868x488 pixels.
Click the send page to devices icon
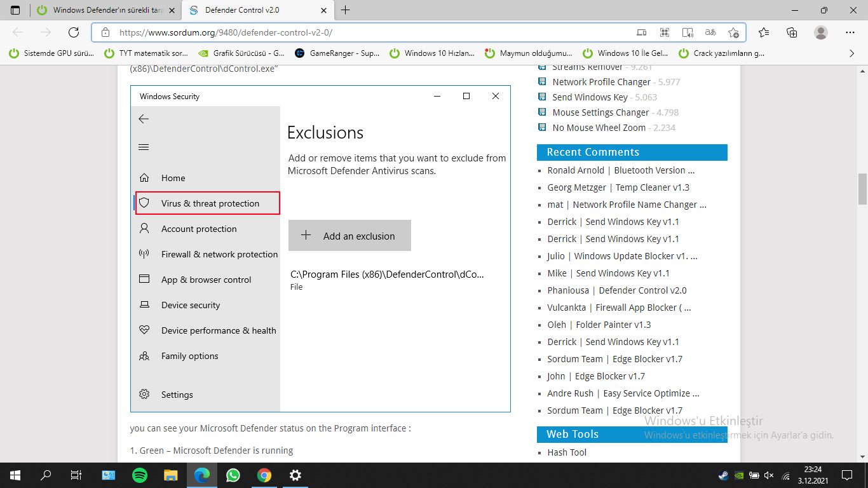[642, 32]
